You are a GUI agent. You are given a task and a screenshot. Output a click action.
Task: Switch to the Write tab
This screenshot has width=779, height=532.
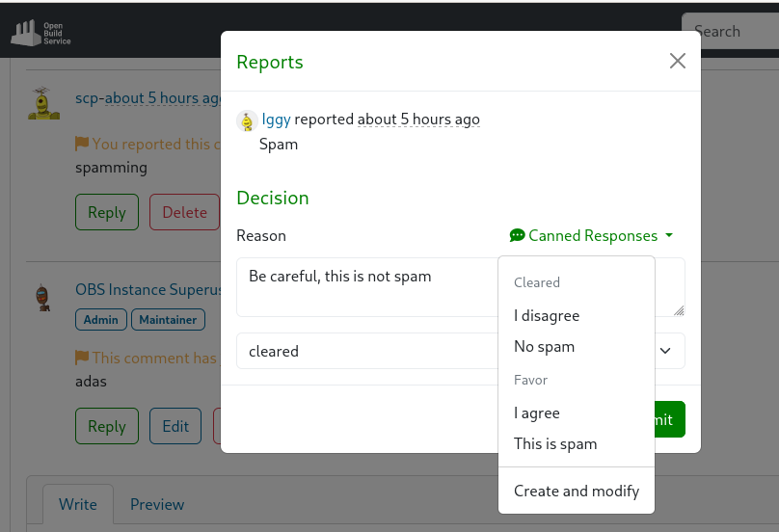click(78, 504)
